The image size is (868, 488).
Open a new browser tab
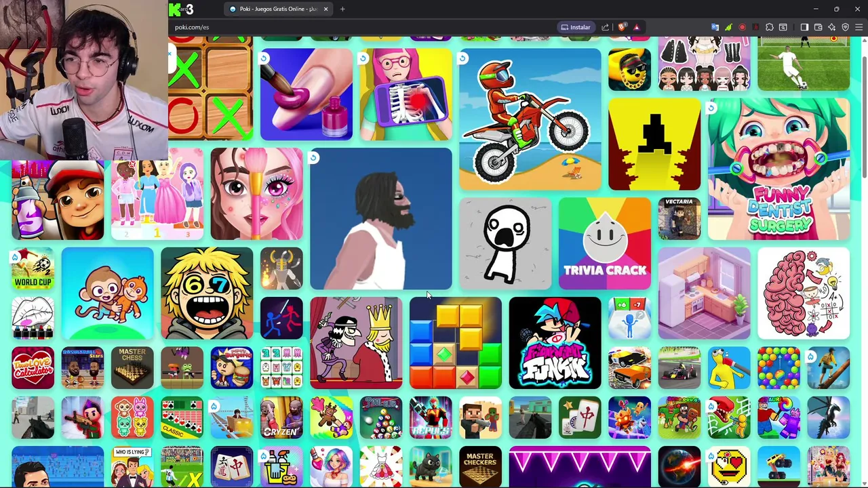click(x=342, y=9)
